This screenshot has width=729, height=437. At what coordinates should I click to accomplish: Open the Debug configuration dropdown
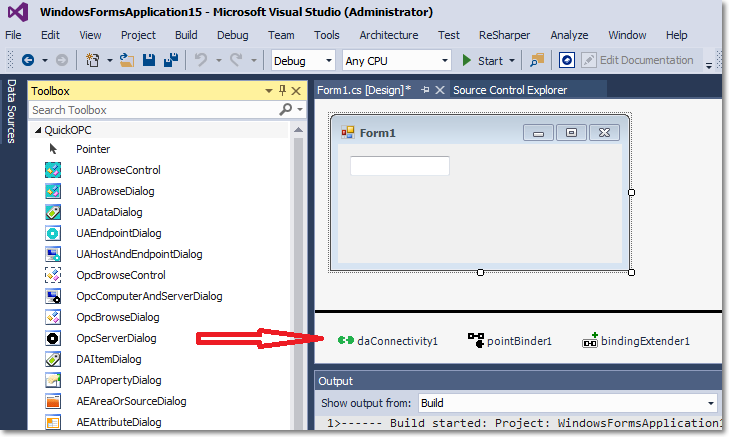(x=303, y=61)
